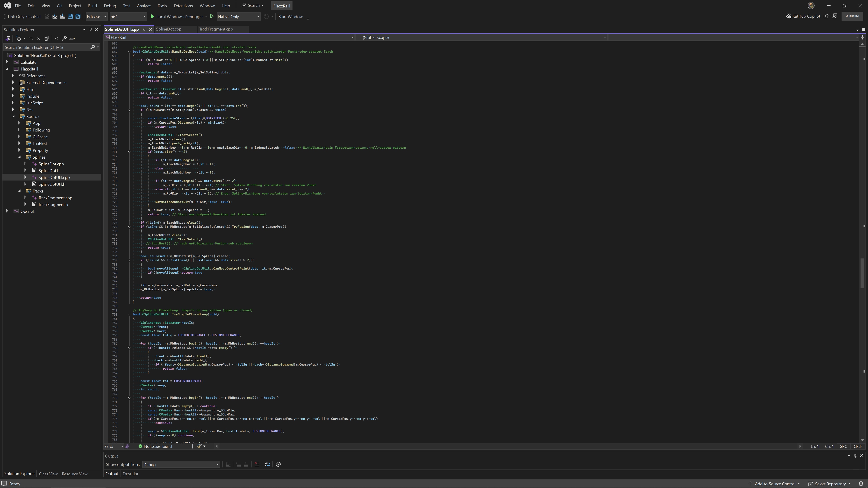
Task: Select SplineDotUtil.h in Solution Explorer
Action: click(52, 184)
